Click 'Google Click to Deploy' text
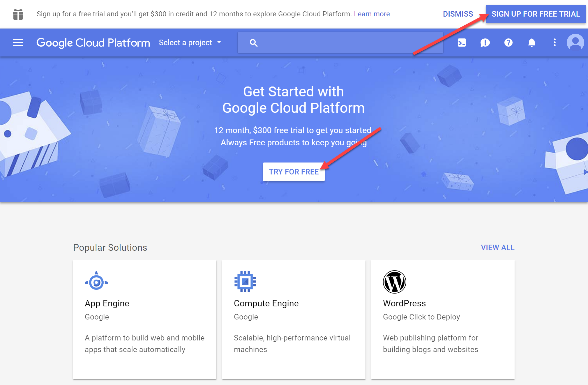The image size is (588, 385). point(421,317)
